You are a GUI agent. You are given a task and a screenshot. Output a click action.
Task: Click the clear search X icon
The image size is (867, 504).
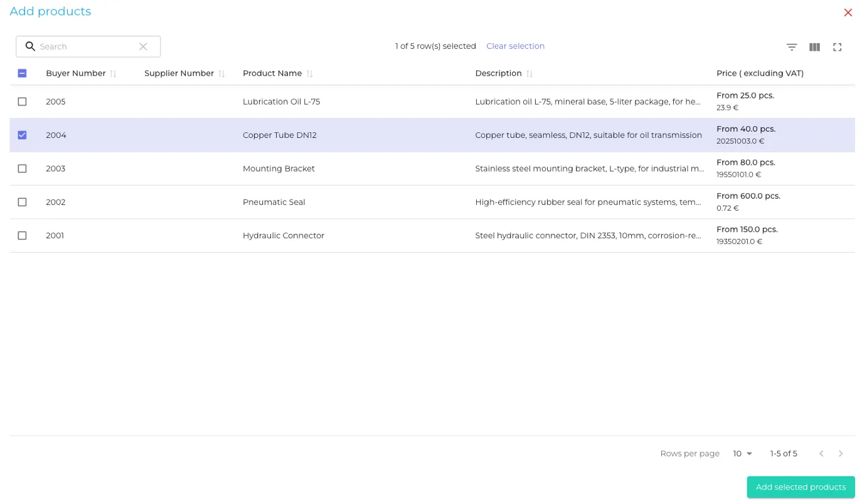pos(143,46)
